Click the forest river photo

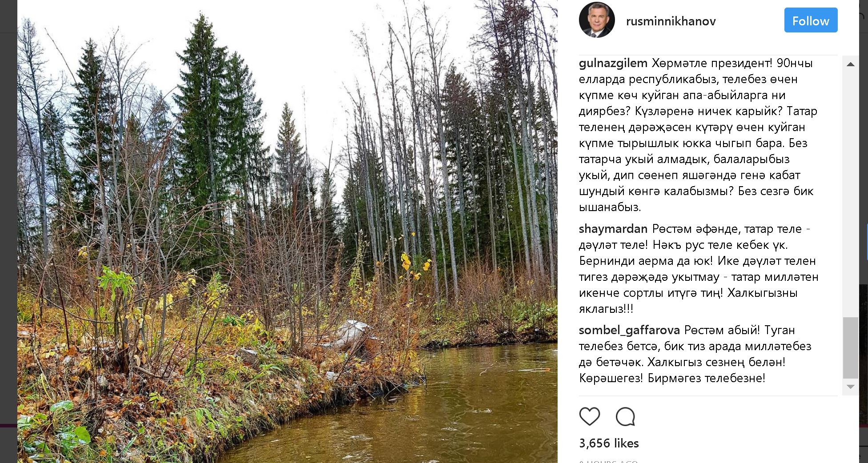click(287, 231)
